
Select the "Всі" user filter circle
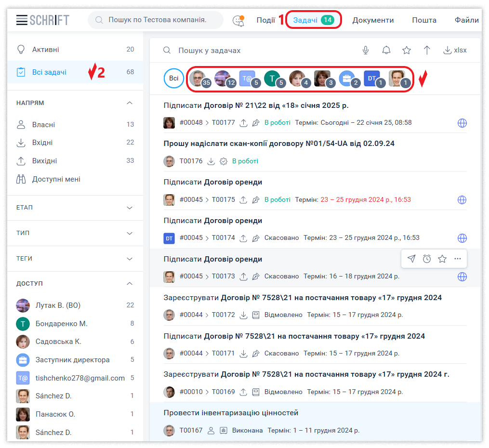[174, 78]
